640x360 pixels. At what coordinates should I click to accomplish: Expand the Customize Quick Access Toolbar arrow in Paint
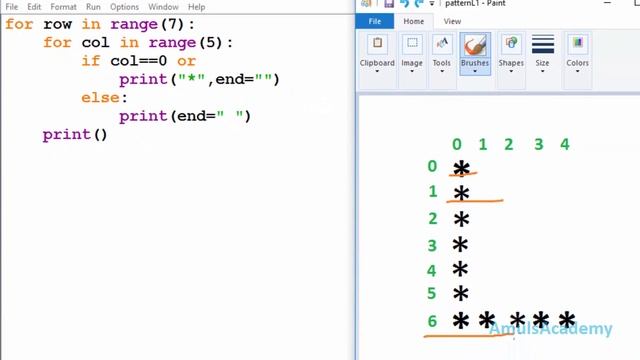[431, 4]
